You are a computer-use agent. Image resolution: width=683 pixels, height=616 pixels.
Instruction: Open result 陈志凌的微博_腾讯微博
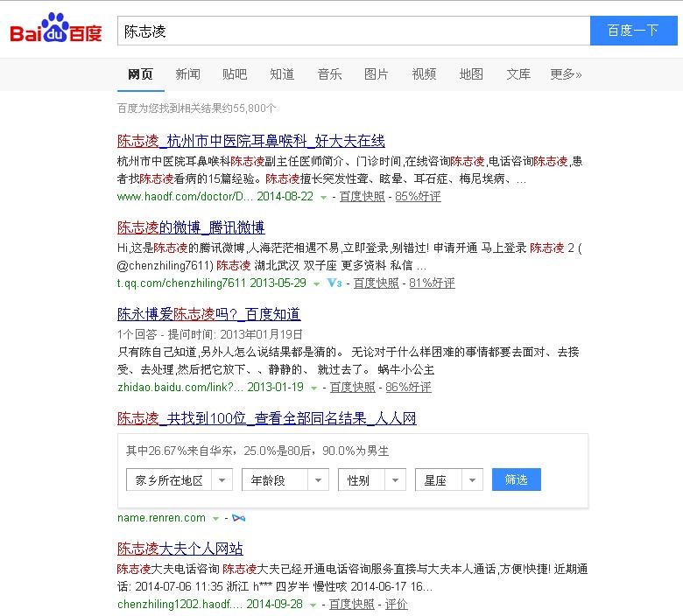click(191, 227)
